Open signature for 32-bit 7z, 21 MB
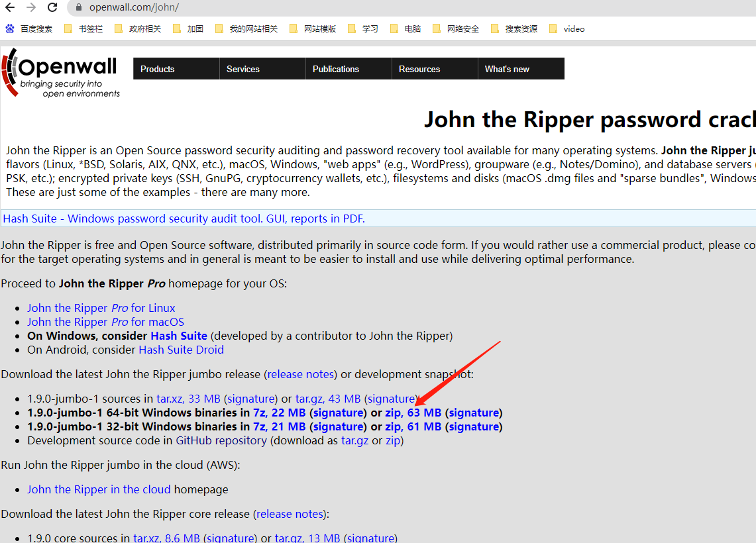756x543 pixels. [339, 427]
